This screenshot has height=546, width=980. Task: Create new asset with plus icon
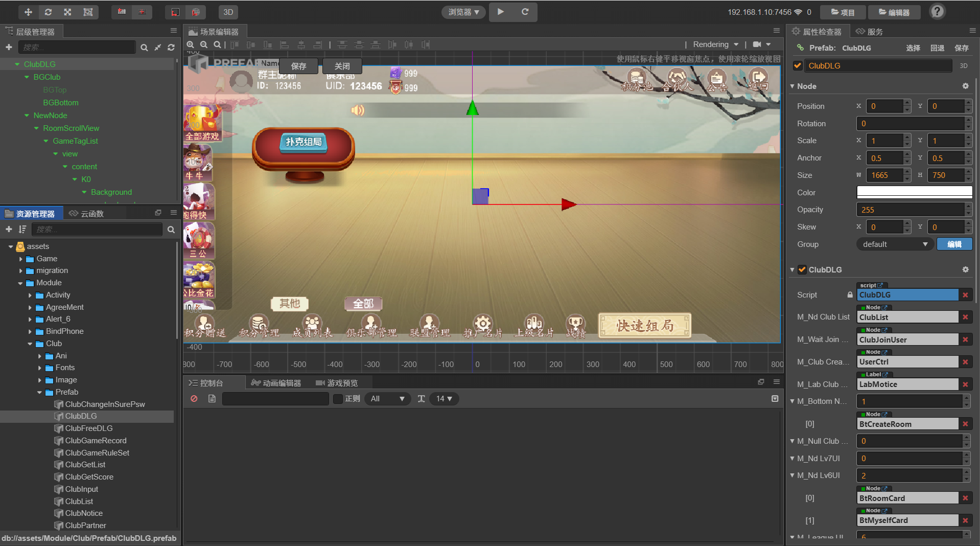[9, 229]
